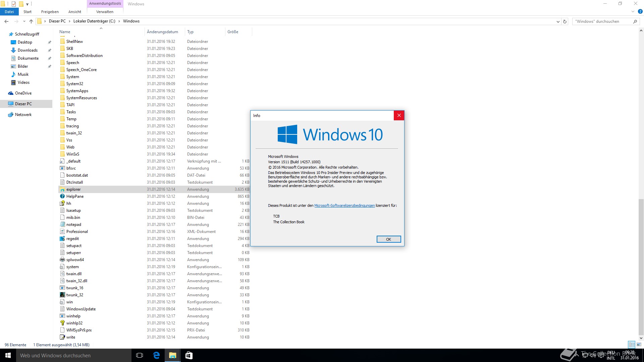Switch to the Freigeben ribbon tab
The width and height of the screenshot is (644, 362).
(x=50, y=12)
